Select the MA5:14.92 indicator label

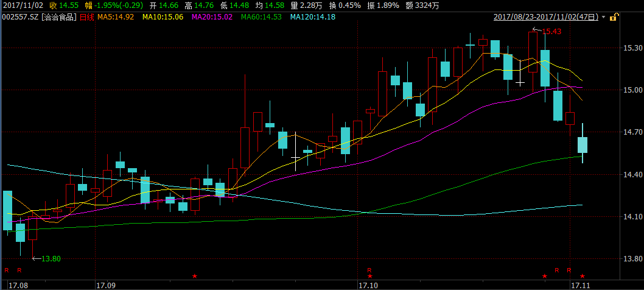pyautogui.click(x=116, y=17)
